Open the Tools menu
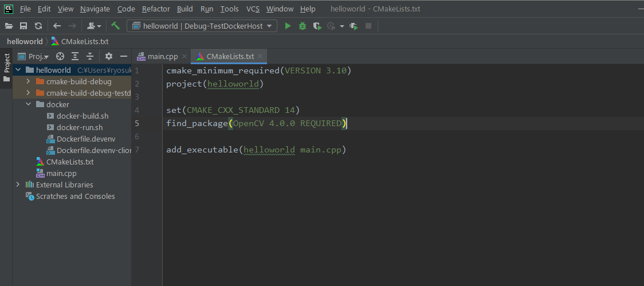 pyautogui.click(x=230, y=9)
